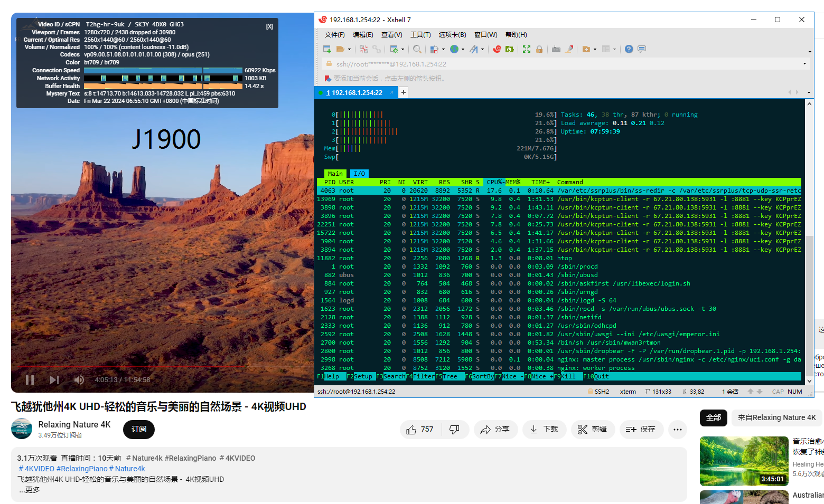Open the address bar history dropdown
The width and height of the screenshot is (824, 504).
[x=804, y=64]
